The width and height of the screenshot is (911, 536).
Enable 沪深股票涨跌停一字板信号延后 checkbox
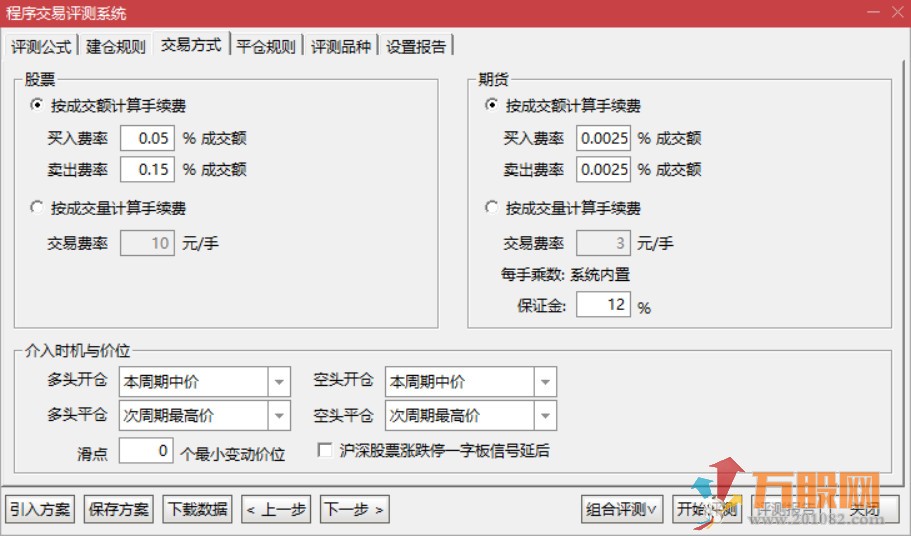325,450
